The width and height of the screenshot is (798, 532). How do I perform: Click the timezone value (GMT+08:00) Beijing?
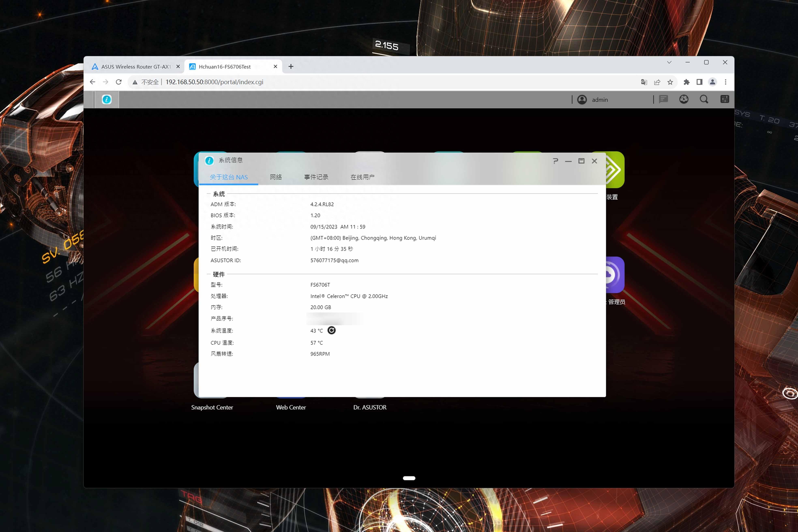[x=373, y=238]
